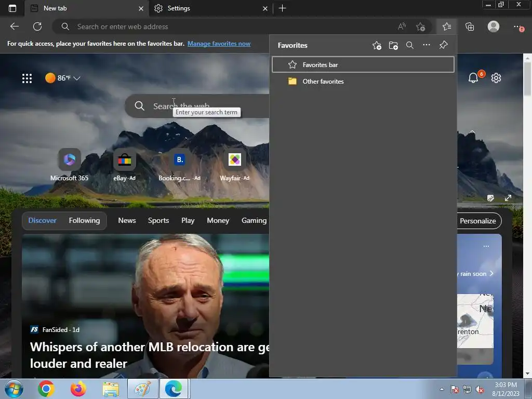Image resolution: width=532 pixels, height=399 pixels.
Task: Open Favorites panel more options
Action: click(x=427, y=45)
